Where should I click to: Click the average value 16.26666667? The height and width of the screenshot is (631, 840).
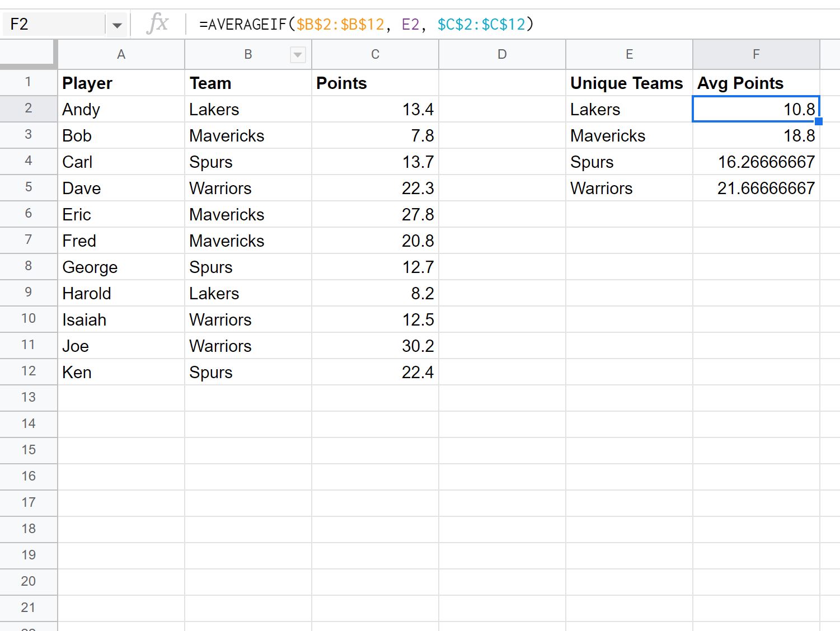click(757, 162)
